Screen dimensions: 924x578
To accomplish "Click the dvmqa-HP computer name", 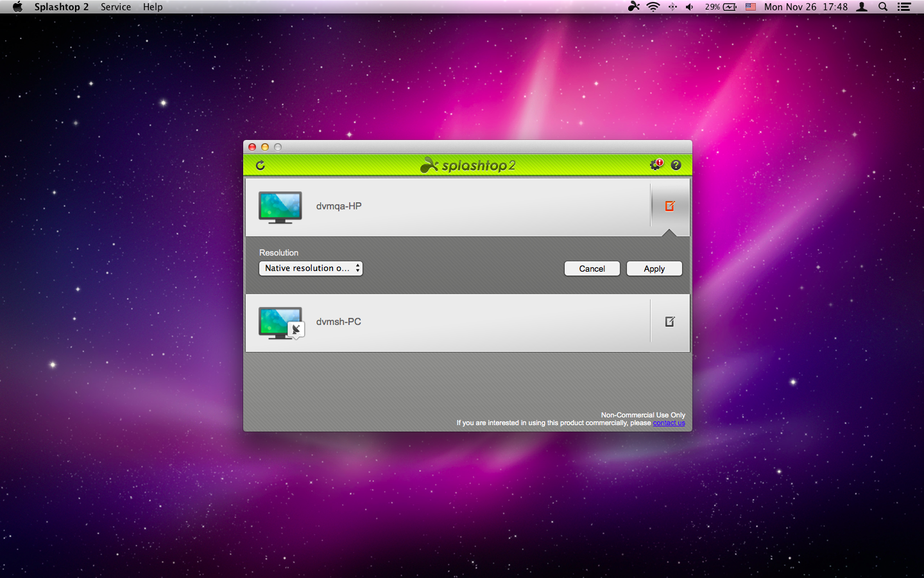I will click(339, 206).
